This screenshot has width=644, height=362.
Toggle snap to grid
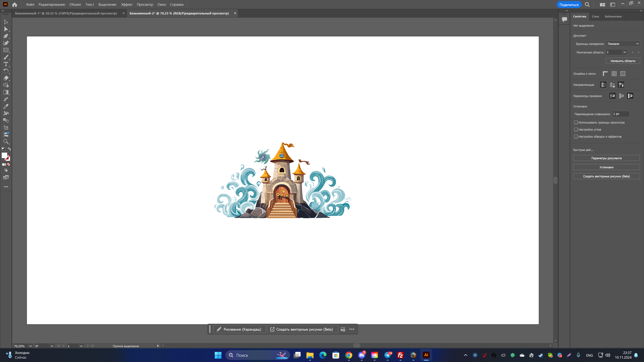click(x=621, y=96)
